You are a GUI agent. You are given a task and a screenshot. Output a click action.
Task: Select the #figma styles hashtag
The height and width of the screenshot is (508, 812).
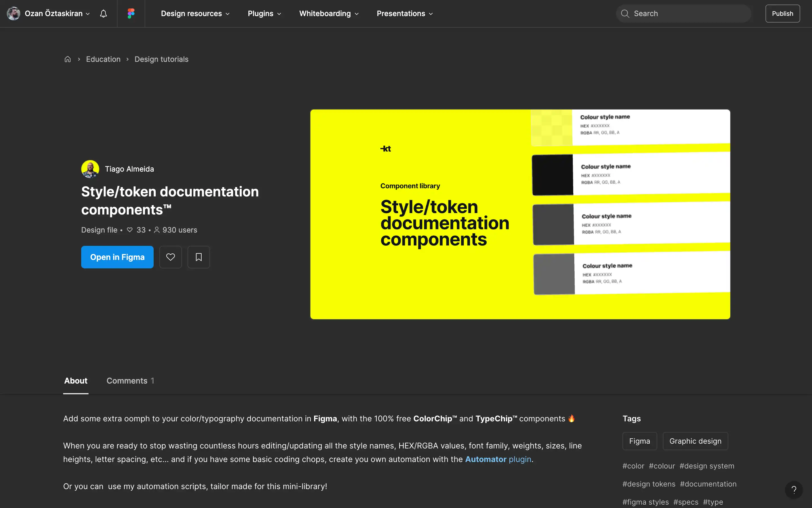(x=646, y=502)
